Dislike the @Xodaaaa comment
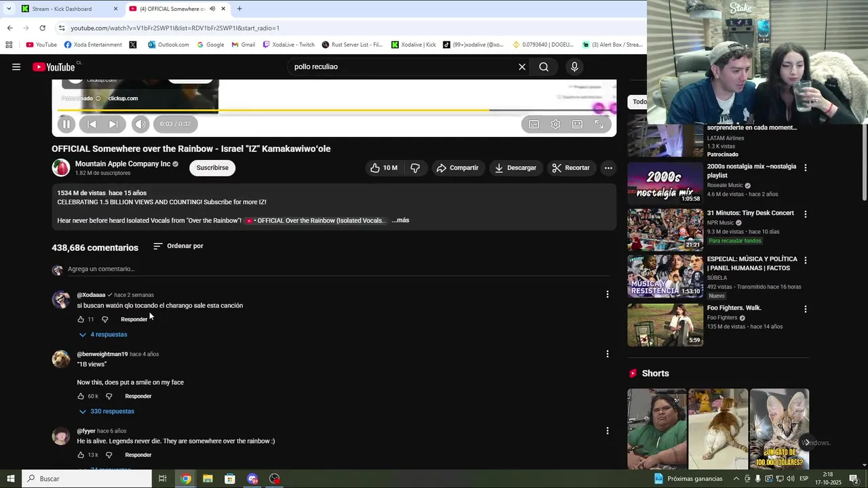868x488 pixels. pos(105,319)
